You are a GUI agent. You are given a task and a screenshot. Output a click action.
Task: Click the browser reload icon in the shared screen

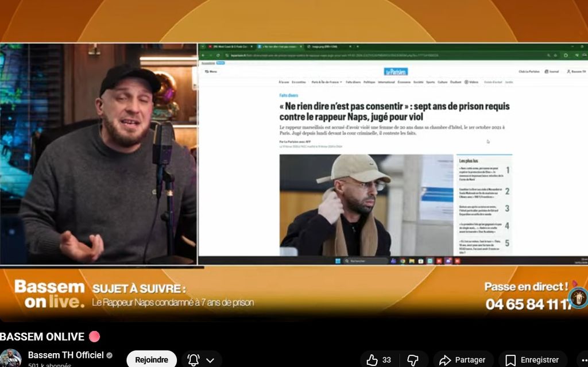point(218,55)
